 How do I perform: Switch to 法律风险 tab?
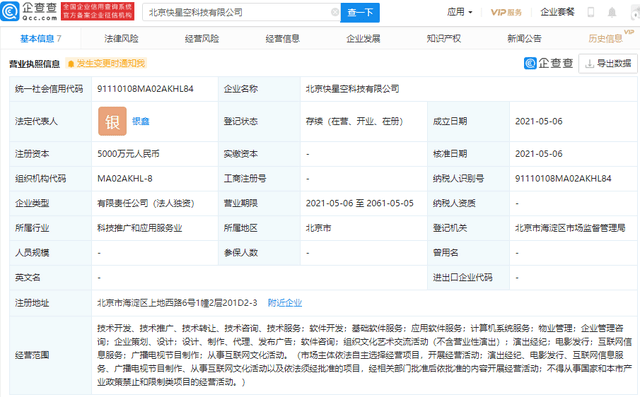click(121, 39)
